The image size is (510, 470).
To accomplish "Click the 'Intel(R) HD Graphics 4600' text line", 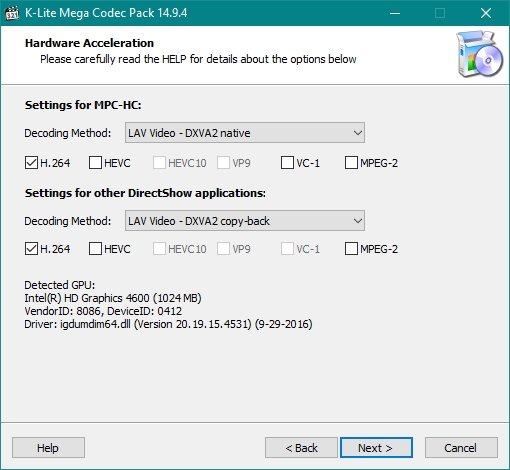I will tap(113, 298).
